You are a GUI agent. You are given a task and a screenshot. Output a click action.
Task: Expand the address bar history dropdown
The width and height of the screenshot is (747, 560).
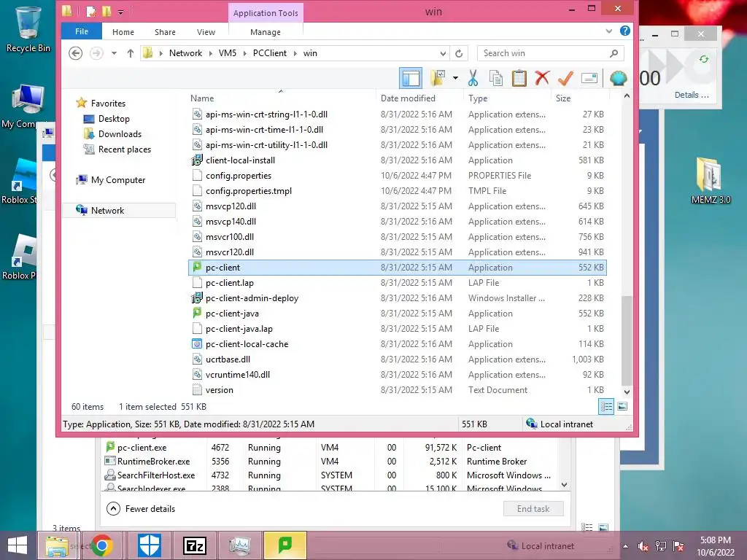click(443, 53)
